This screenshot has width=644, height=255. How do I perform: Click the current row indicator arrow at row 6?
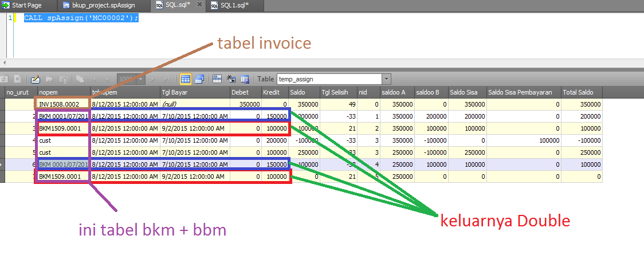coord(2,164)
